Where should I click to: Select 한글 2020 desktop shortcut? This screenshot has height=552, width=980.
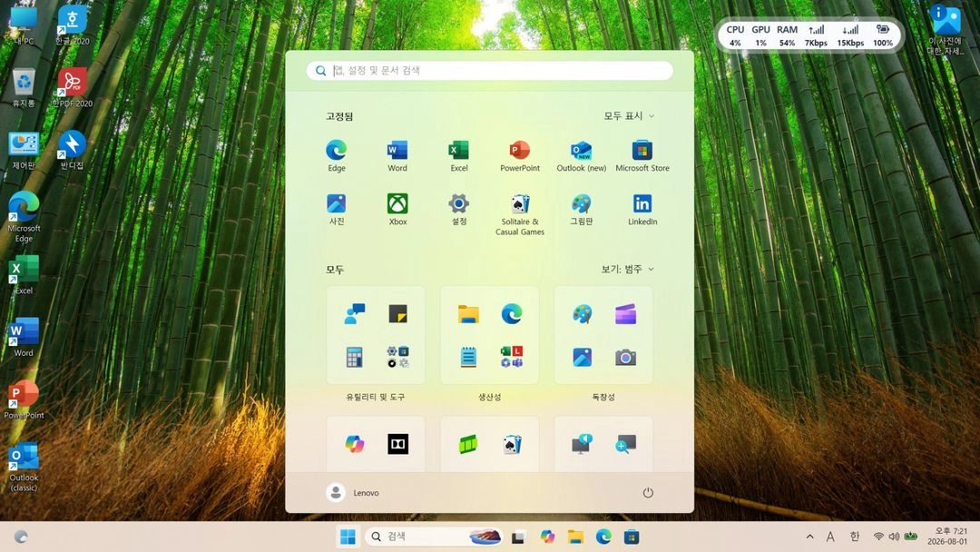pyautogui.click(x=73, y=25)
